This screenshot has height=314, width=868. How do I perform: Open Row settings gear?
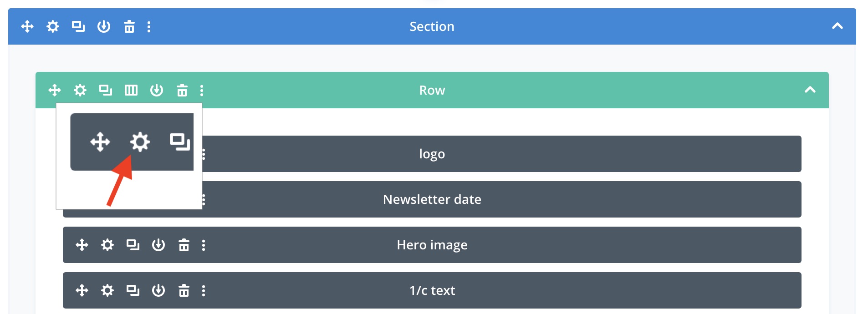[80, 90]
